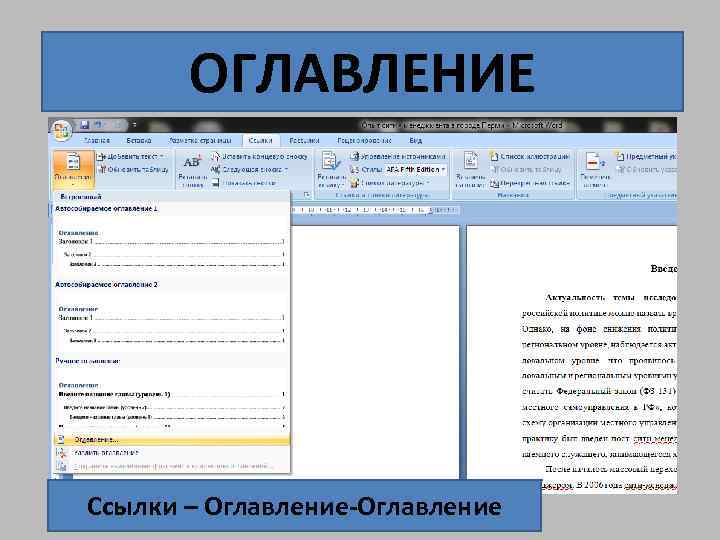Click the Оглавление table of contents button
The height and width of the screenshot is (540, 720).
[x=73, y=169]
